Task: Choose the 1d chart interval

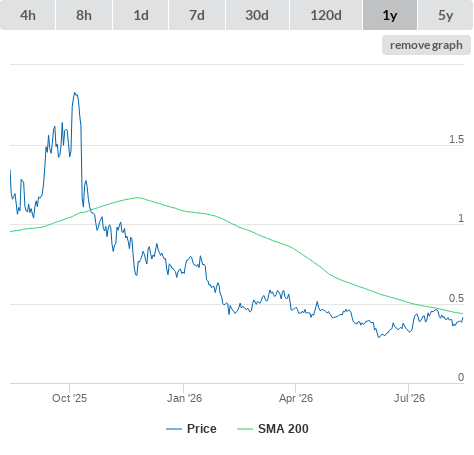Action: click(141, 15)
